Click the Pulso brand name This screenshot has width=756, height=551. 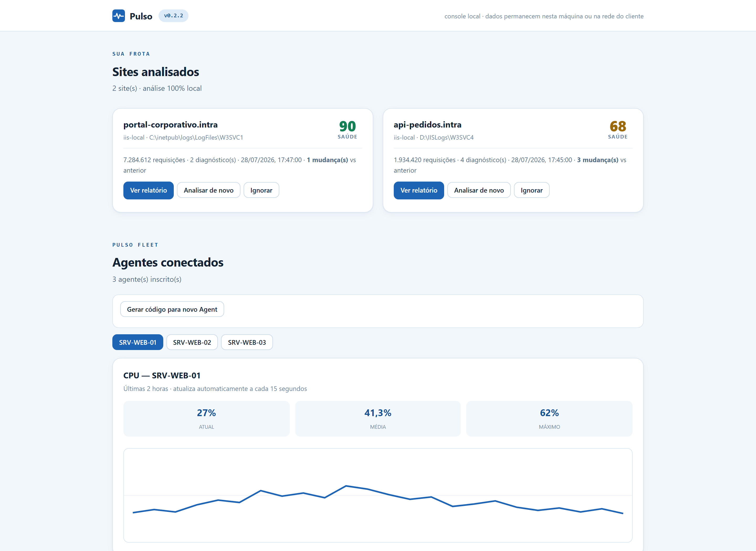tap(141, 16)
